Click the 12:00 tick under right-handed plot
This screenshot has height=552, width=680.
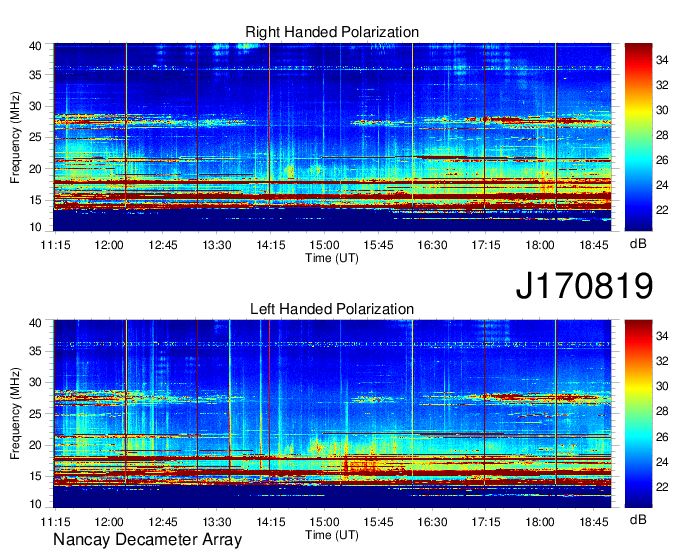pos(109,245)
